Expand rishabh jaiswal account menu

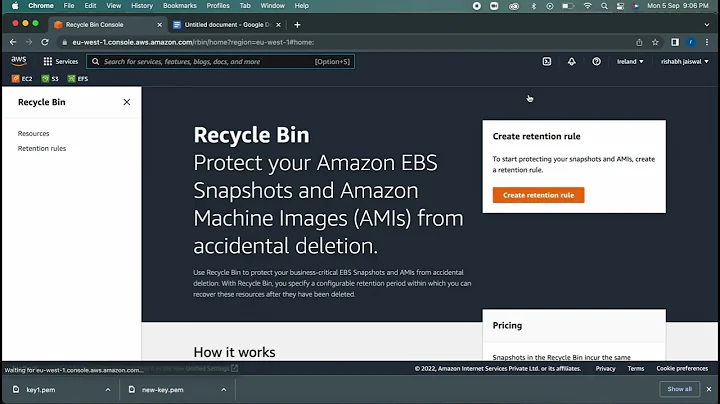pyautogui.click(x=685, y=62)
